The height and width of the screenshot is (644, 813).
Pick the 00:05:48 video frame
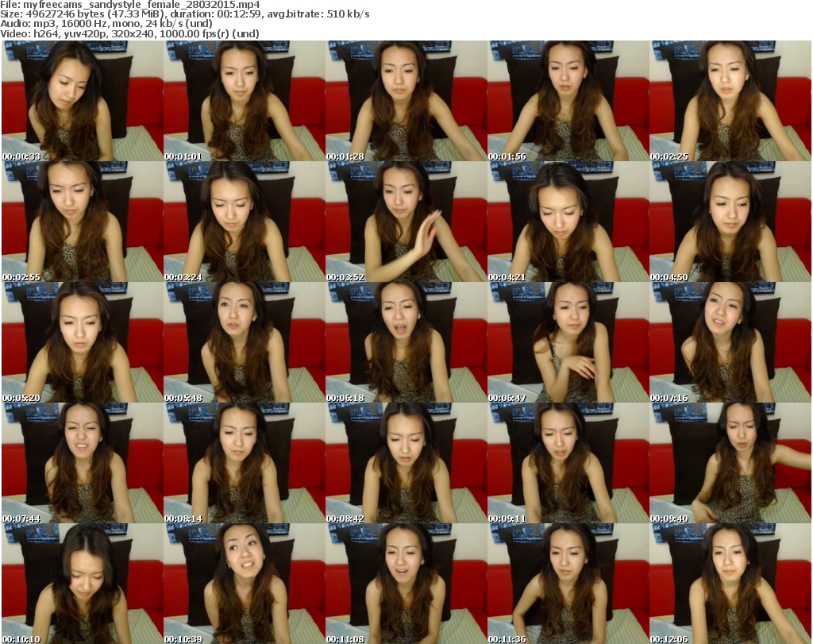click(245, 342)
